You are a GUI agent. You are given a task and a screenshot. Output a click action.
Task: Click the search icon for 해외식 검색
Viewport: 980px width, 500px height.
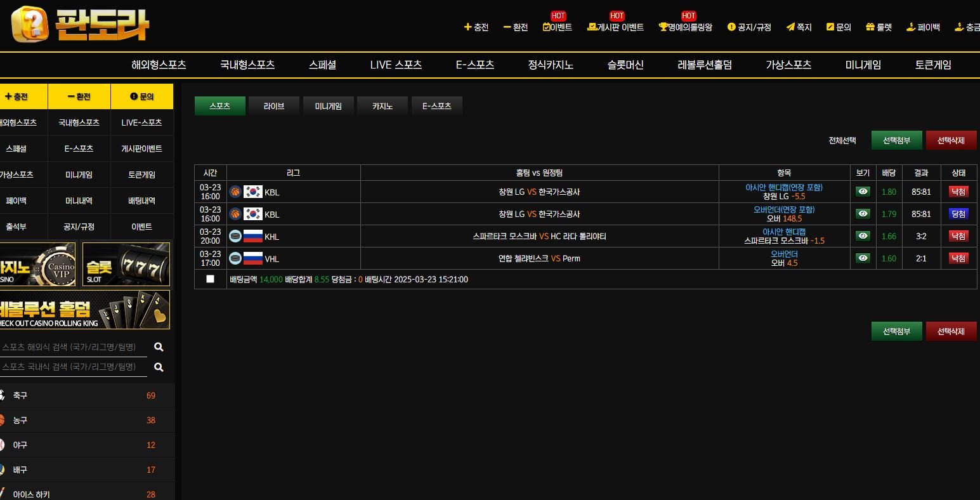click(159, 347)
